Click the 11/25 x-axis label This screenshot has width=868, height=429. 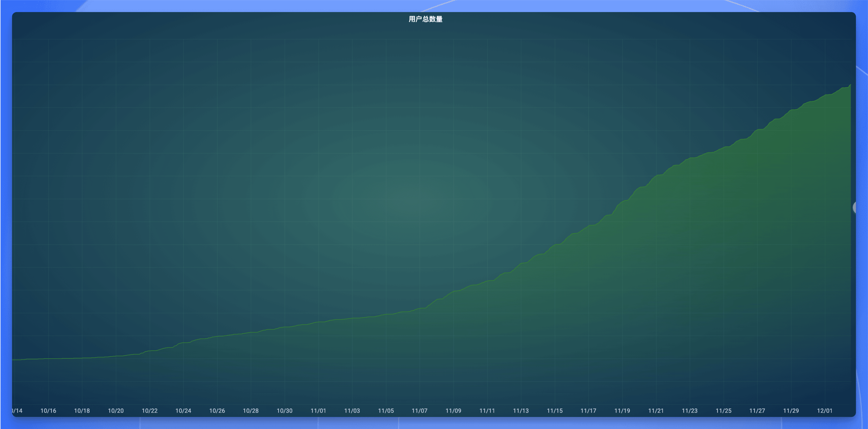[x=723, y=410]
